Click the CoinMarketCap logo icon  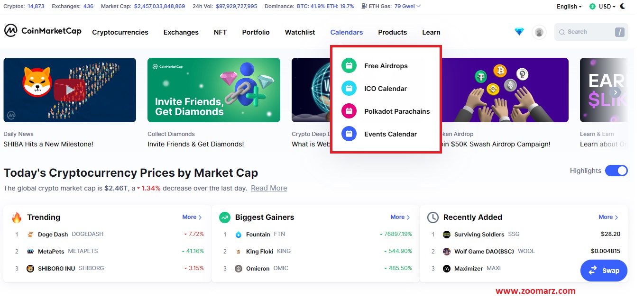click(10, 31)
